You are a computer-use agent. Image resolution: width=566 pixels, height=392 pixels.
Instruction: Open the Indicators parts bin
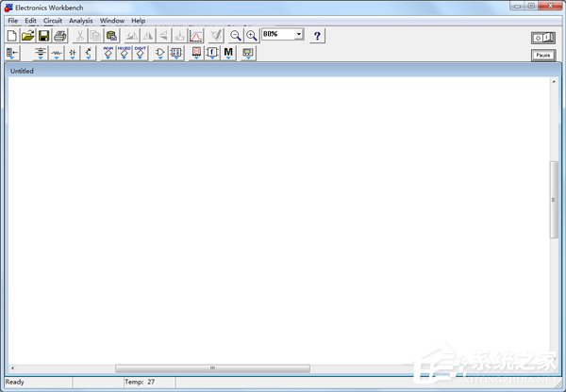(x=196, y=53)
